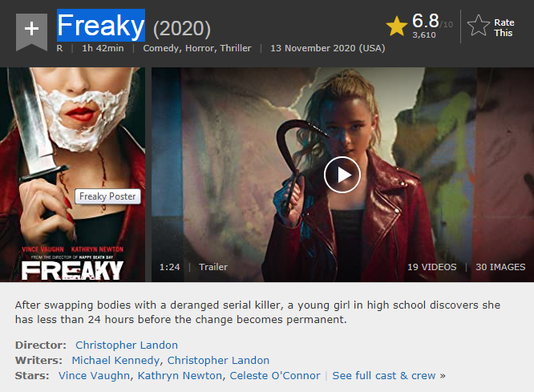View all 19 videos

(x=432, y=267)
